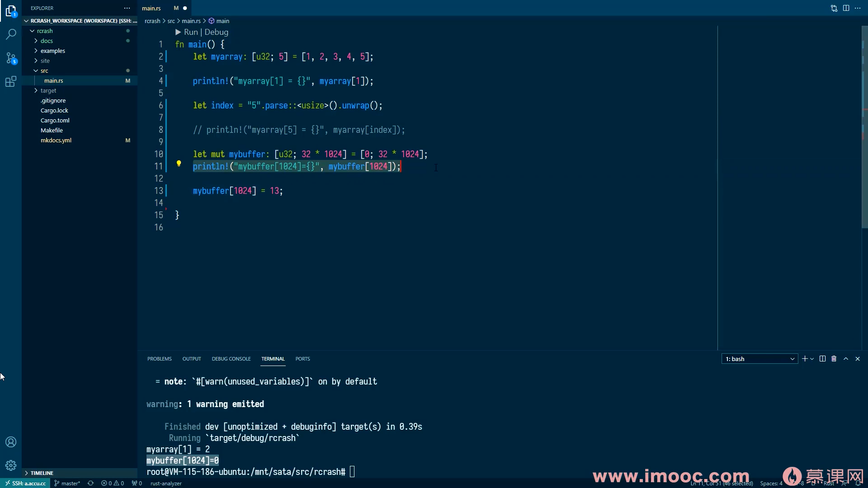Switch to the Ports tab
The height and width of the screenshot is (488, 868).
tap(302, 359)
